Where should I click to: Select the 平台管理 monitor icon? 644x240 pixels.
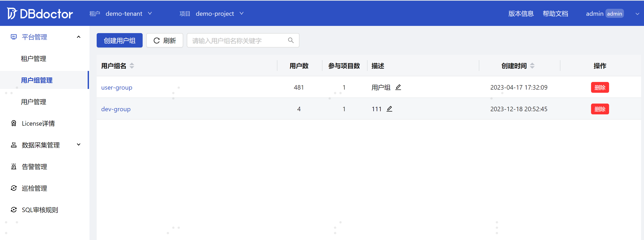click(14, 37)
